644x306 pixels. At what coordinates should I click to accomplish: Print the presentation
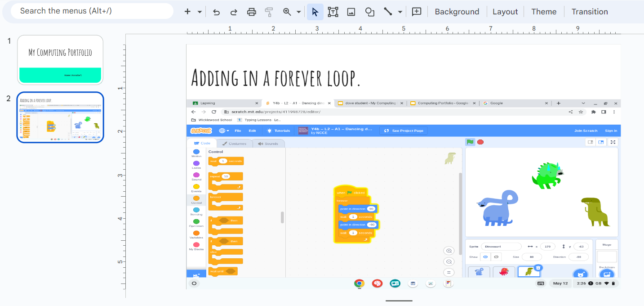[x=252, y=12]
